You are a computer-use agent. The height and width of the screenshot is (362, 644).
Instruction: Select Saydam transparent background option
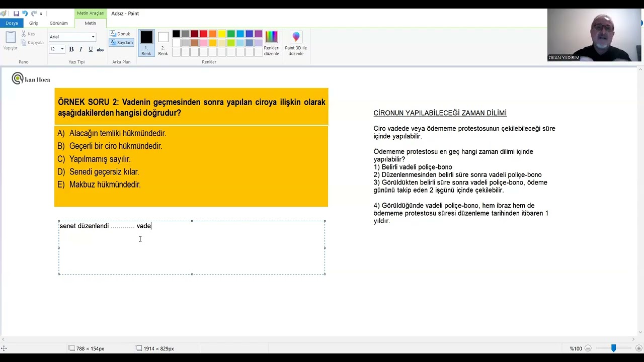click(122, 42)
